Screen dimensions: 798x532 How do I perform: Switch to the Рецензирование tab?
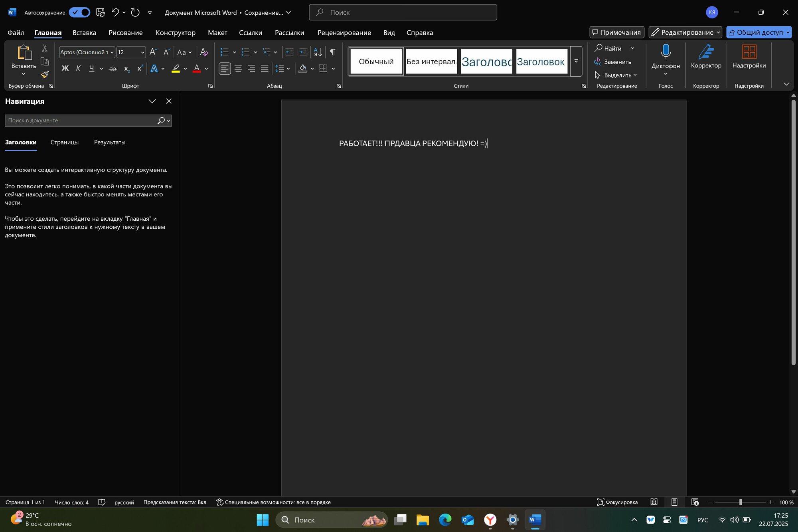[x=344, y=33]
